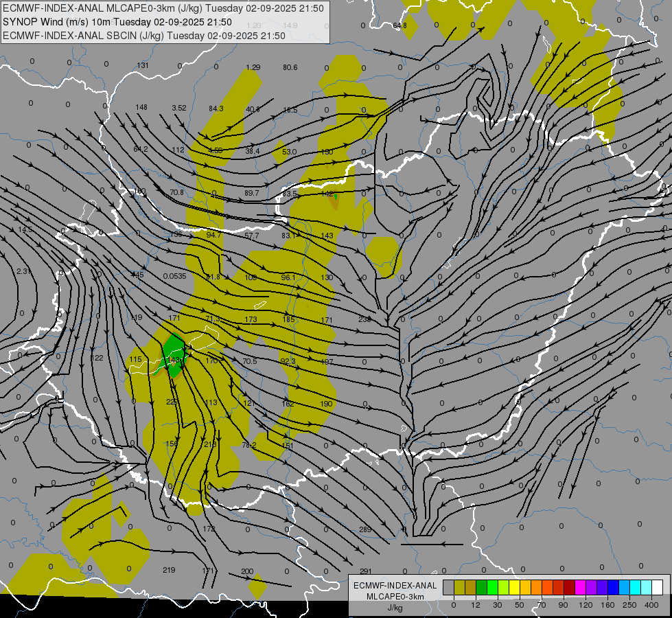Click the map value 3.52
This screenshot has height=618, width=672.
[179, 108]
